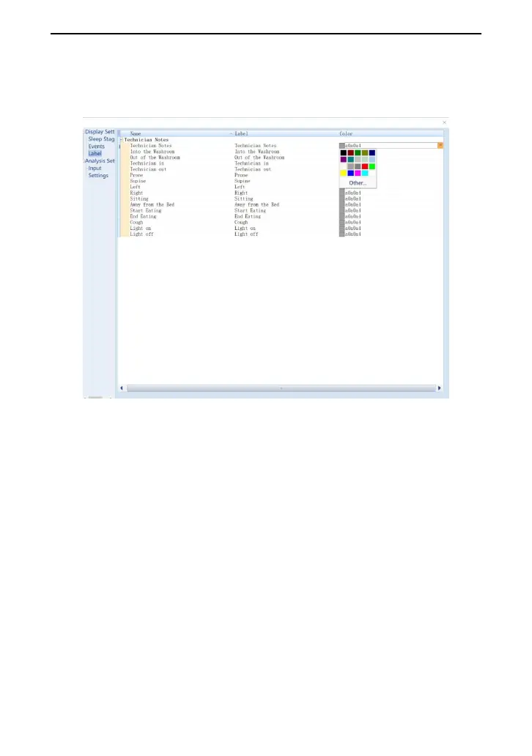Pick the cyan color swatch

(365, 173)
